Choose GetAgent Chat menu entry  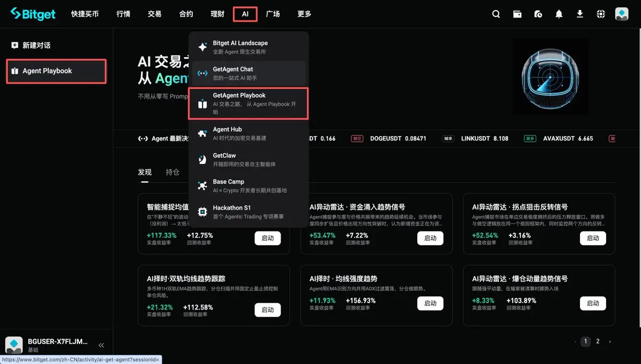[249, 73]
